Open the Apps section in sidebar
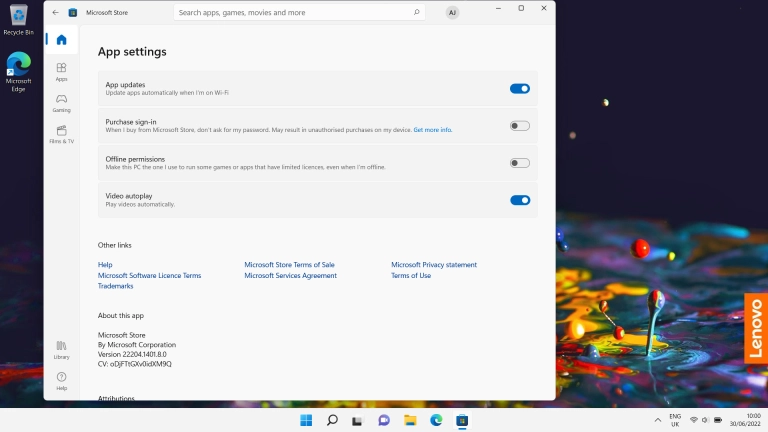Image resolution: width=768 pixels, height=432 pixels. [61, 72]
